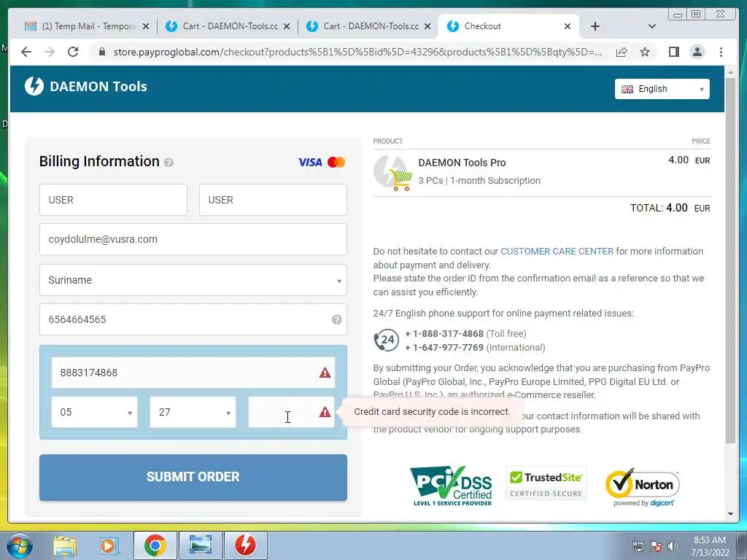Open a new tab with the plus button
747x560 pixels.
coord(595,26)
